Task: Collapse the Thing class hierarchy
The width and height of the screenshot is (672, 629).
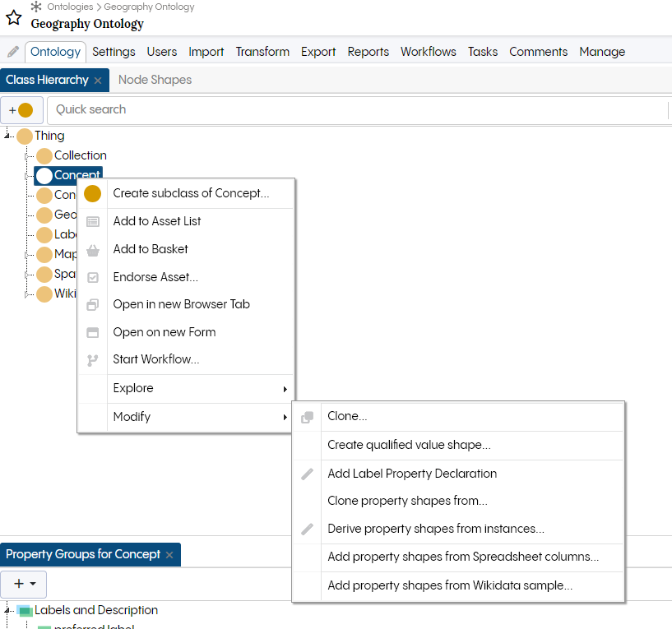Action: pyautogui.click(x=7, y=136)
